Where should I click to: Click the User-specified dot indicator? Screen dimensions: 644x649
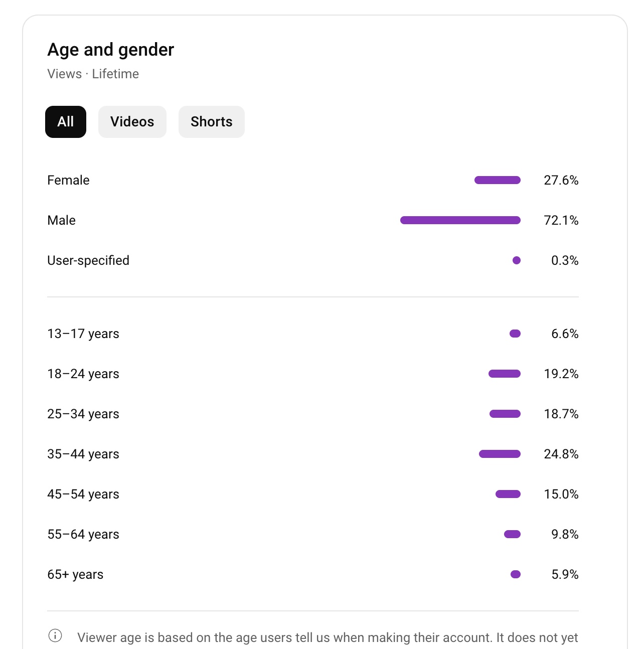(517, 260)
